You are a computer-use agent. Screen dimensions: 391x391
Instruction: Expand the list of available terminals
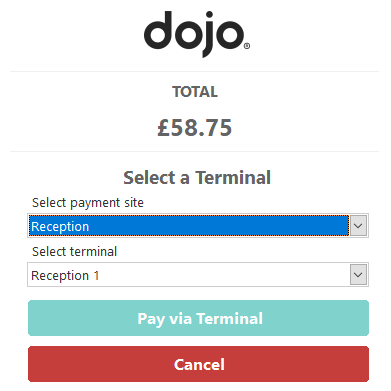tap(358, 275)
